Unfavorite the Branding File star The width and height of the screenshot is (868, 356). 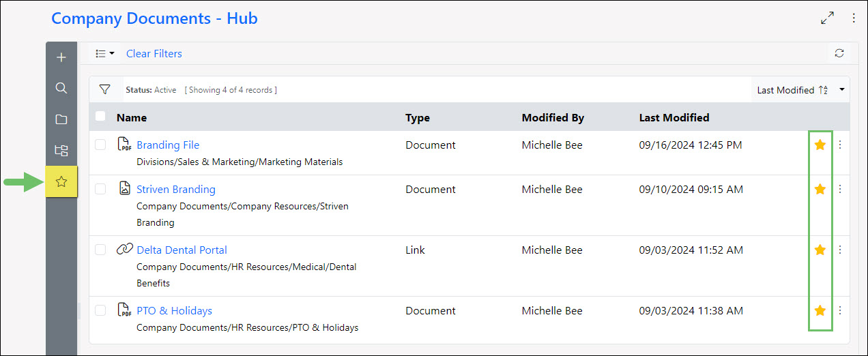click(x=820, y=145)
